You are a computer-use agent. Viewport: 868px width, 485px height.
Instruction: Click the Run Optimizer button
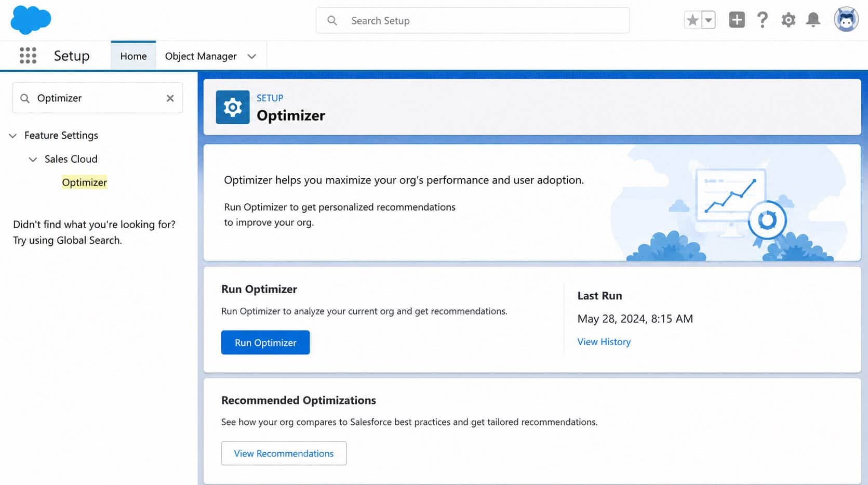coord(265,343)
